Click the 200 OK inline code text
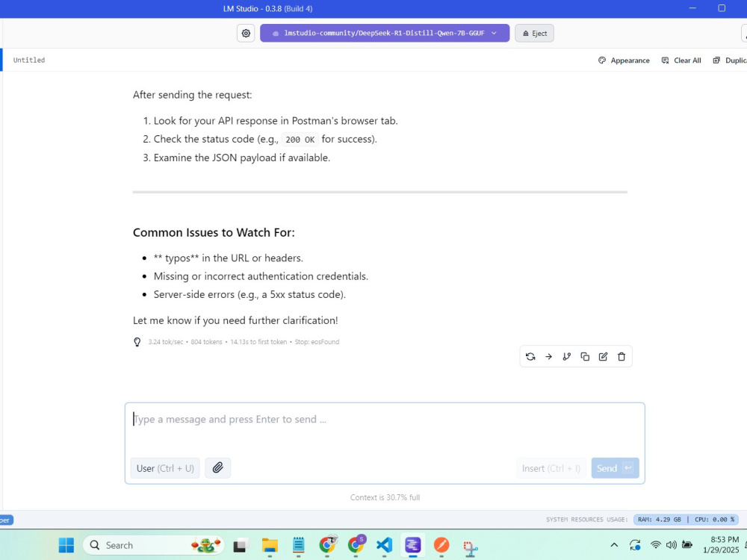This screenshot has width=747, height=560. [x=300, y=140]
